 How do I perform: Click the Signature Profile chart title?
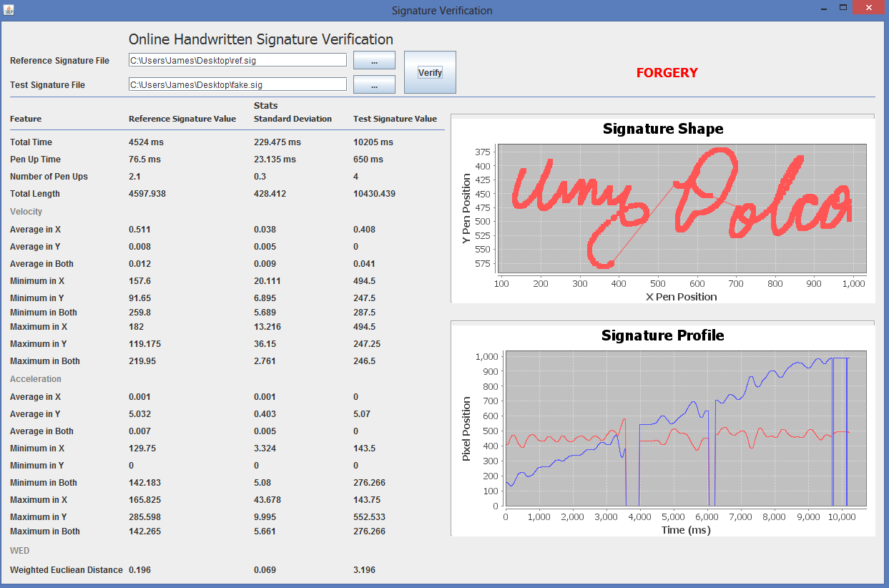click(663, 335)
